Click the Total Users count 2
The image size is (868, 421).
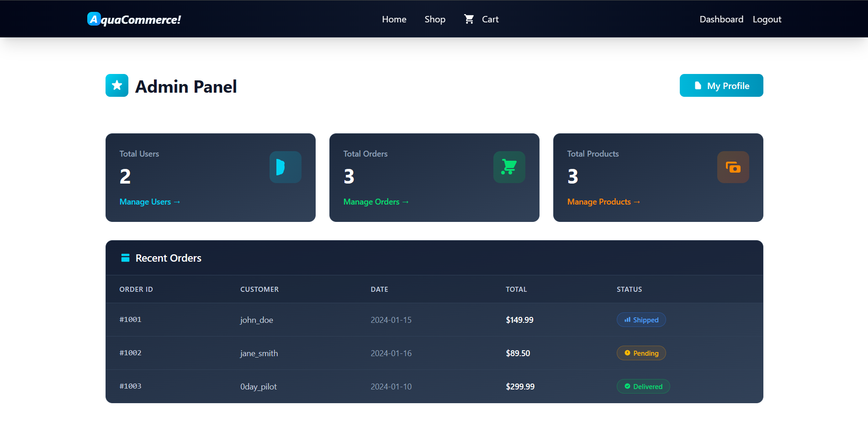click(x=125, y=176)
